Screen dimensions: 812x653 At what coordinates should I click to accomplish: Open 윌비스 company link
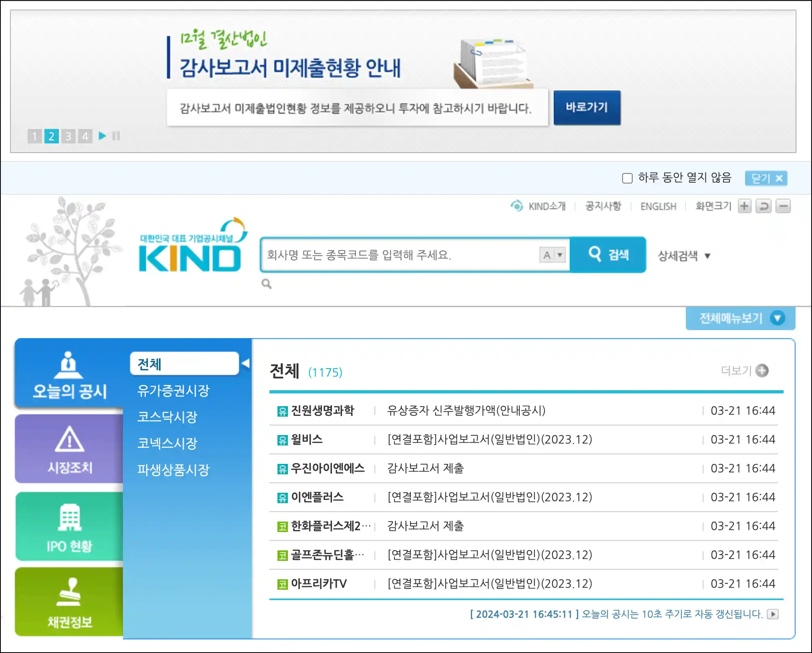point(307,439)
